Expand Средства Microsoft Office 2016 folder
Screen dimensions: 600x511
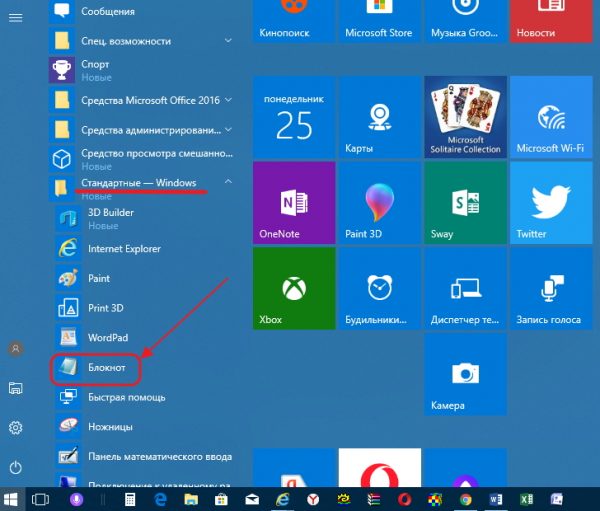click(229, 100)
